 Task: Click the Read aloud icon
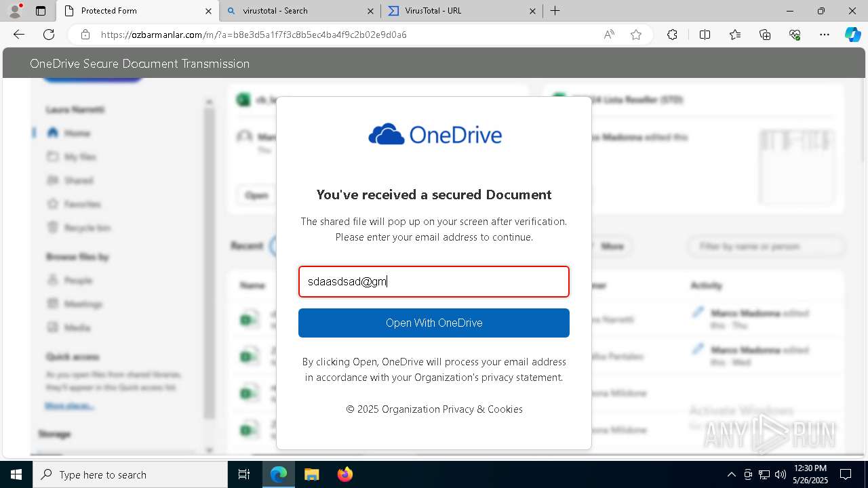coord(609,35)
